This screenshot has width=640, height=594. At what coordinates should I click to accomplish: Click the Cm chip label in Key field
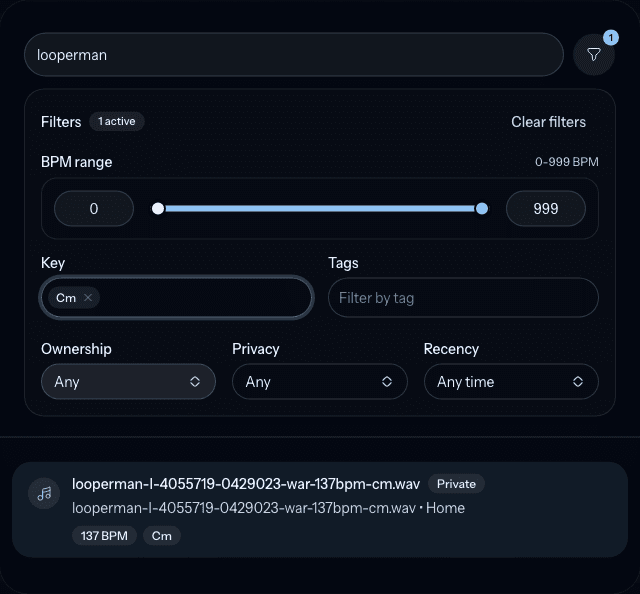pyautogui.click(x=66, y=298)
